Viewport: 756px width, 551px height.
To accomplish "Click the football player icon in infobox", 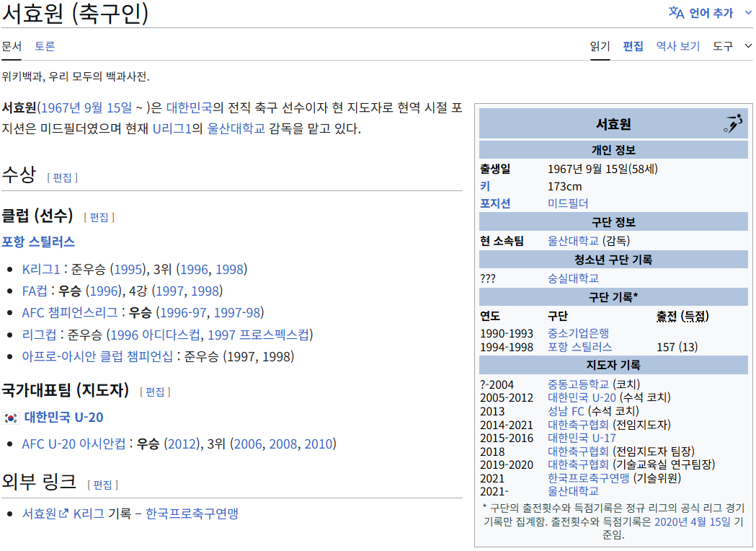I will [732, 124].
